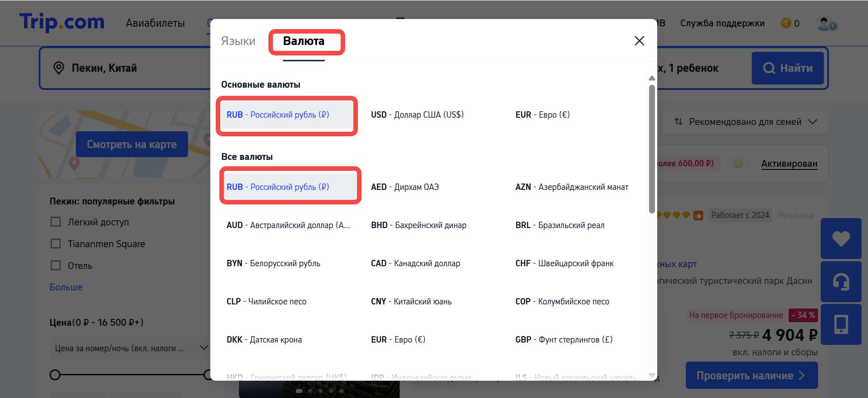The height and width of the screenshot is (398, 868).
Task: Click the price slider left handle
Action: tap(55, 375)
